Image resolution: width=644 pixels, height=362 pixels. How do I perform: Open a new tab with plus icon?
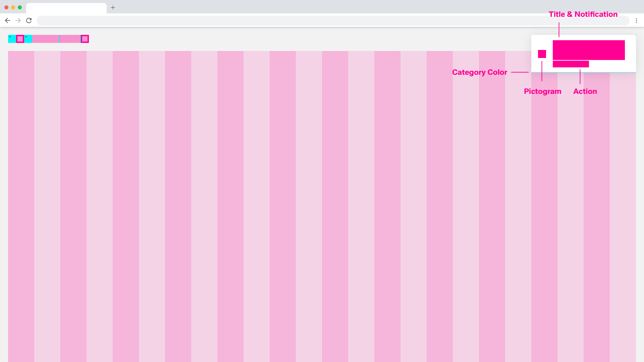tap(113, 7)
